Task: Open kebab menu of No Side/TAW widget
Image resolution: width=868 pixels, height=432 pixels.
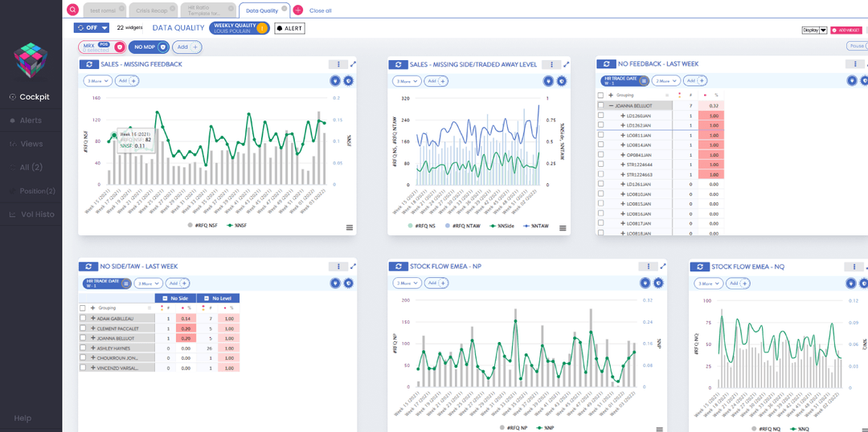Action: pyautogui.click(x=338, y=266)
